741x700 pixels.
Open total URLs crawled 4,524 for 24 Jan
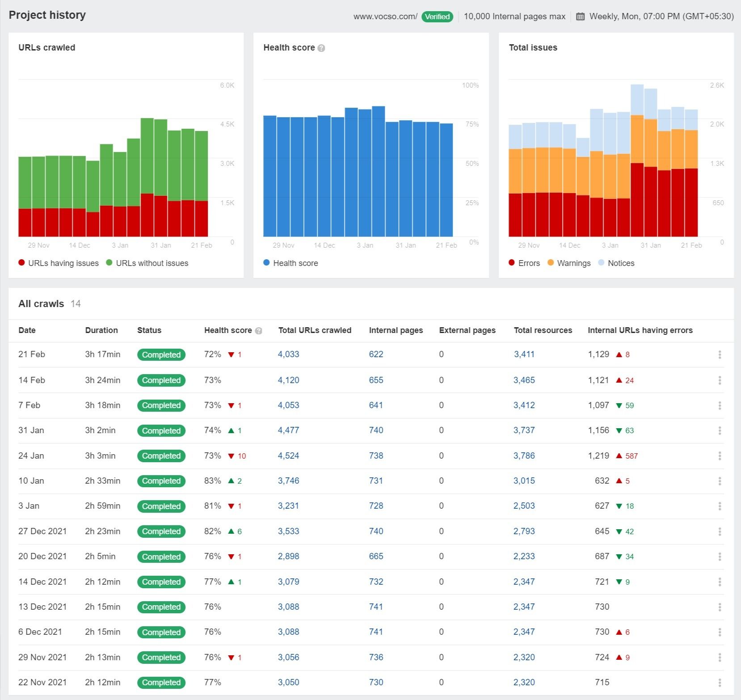tap(288, 455)
